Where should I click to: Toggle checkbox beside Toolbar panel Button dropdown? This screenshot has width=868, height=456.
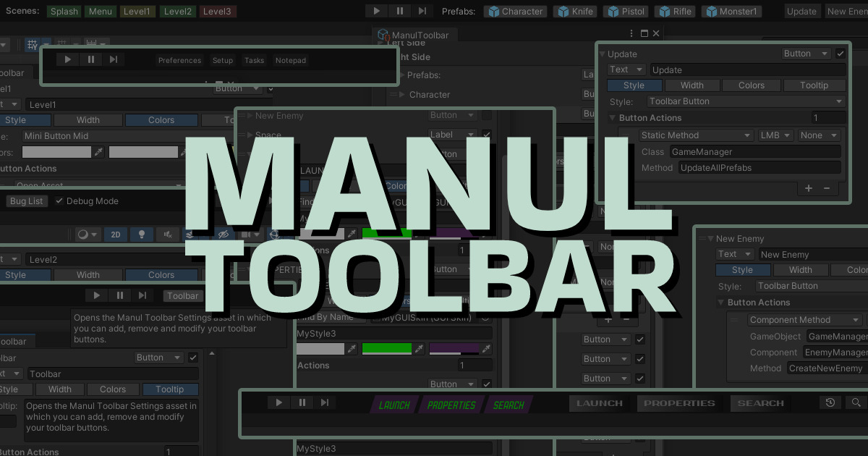(x=193, y=358)
